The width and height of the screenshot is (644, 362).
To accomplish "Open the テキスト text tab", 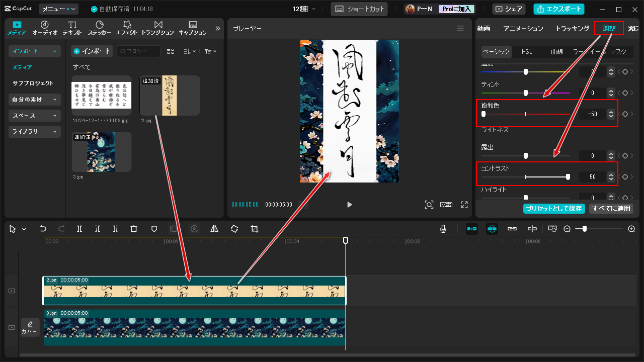I will coord(72,28).
